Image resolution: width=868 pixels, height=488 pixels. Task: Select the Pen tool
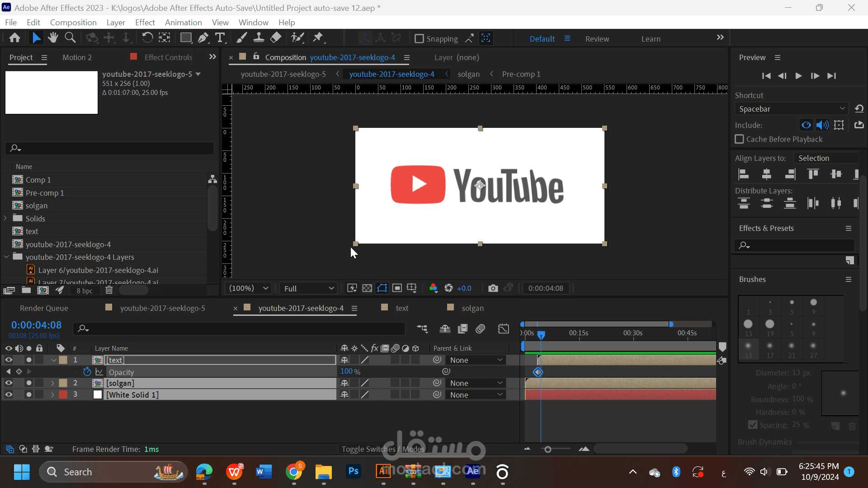pos(203,38)
